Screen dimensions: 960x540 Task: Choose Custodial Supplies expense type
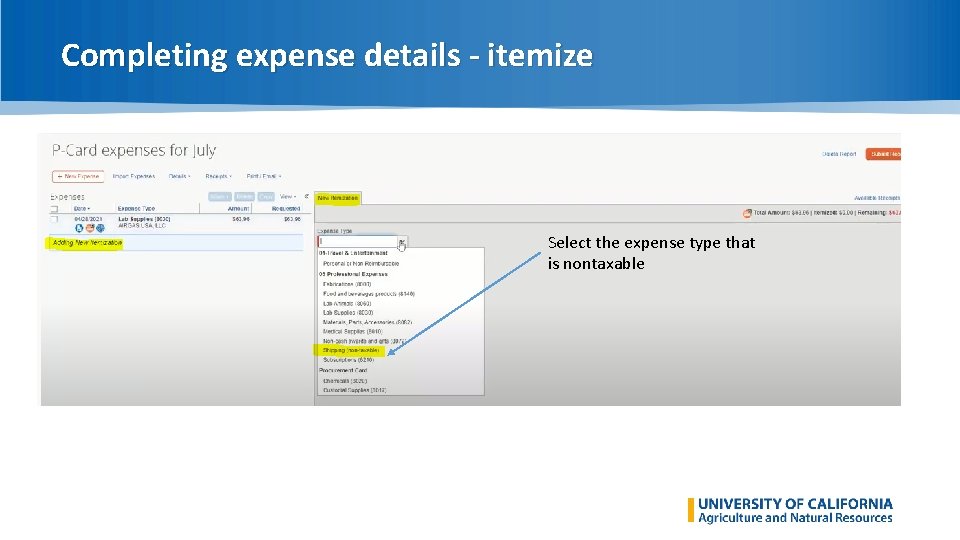click(354, 390)
